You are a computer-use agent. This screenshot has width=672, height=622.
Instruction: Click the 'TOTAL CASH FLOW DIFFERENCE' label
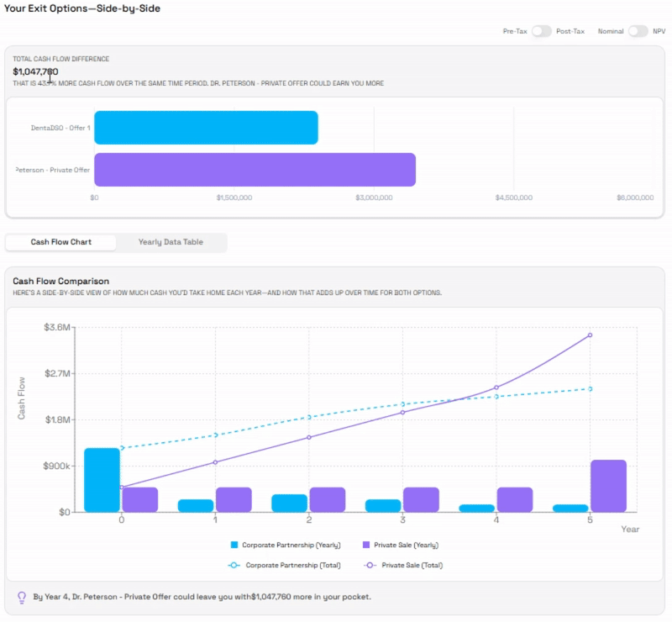pos(60,59)
